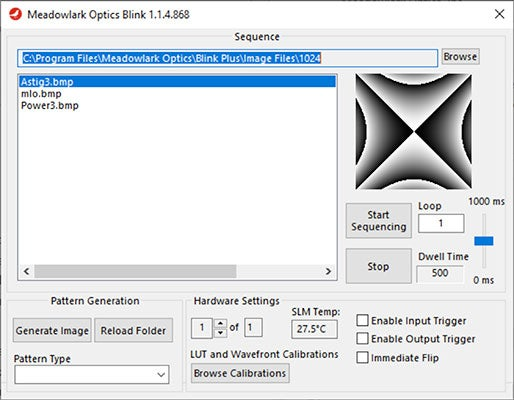
Task: Click the image folder path field
Action: pos(227,58)
